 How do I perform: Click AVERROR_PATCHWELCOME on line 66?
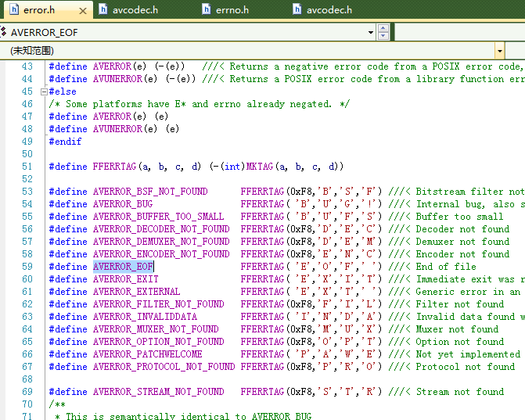click(x=147, y=354)
